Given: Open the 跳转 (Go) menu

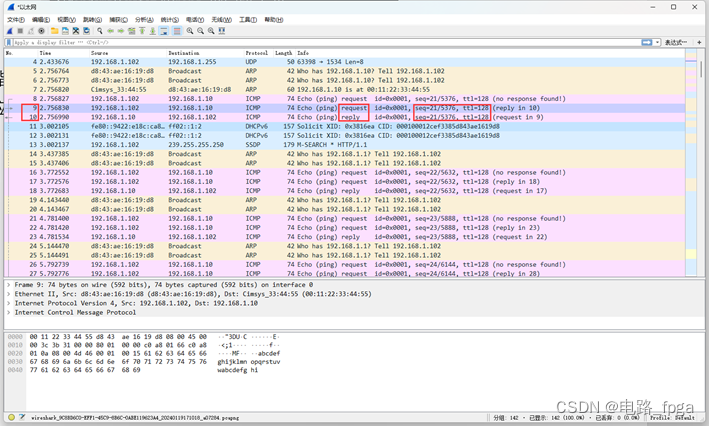Looking at the screenshot, I should [x=92, y=19].
